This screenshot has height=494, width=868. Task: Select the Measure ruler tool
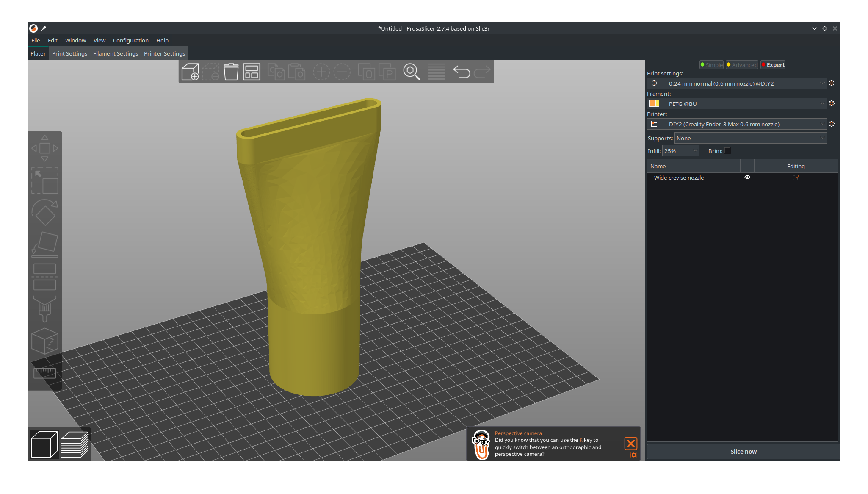tap(44, 373)
